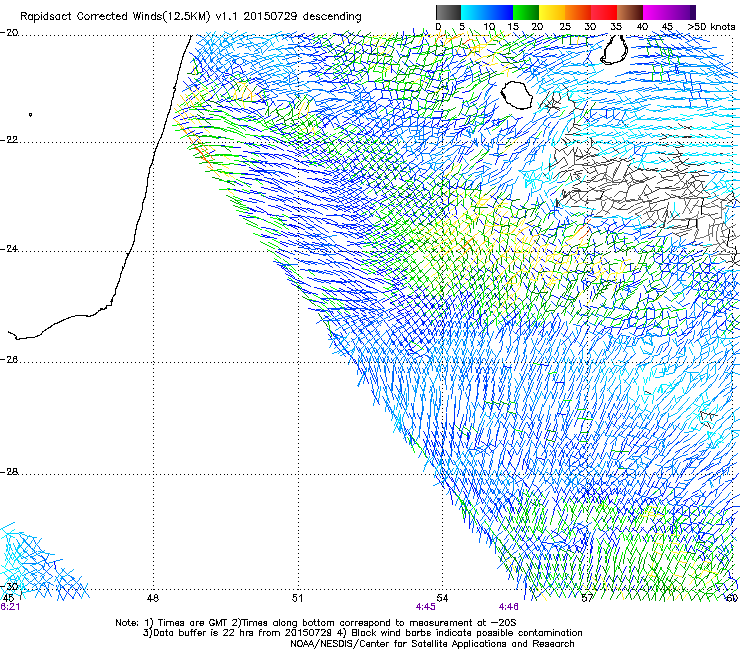Click the black contaminated wind barbs cluster

tap(647, 194)
